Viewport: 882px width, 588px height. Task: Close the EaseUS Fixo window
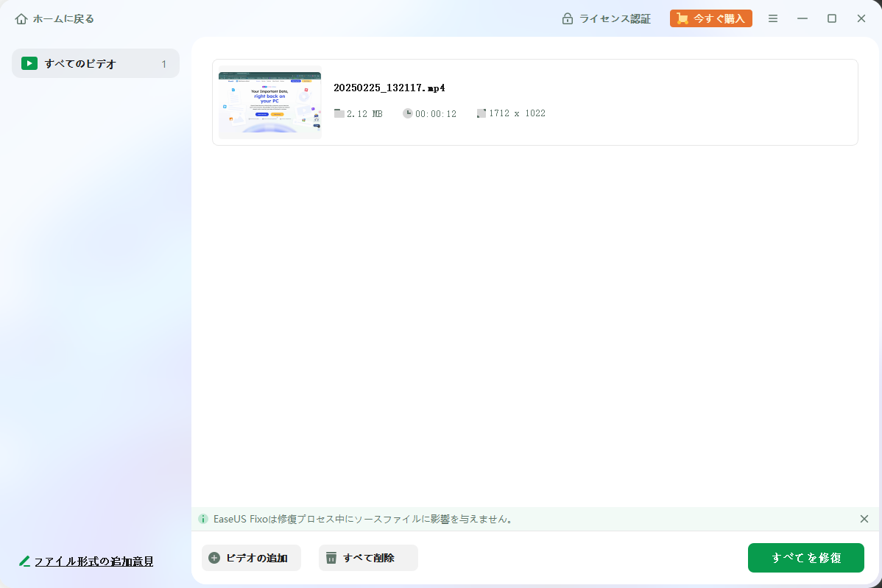click(x=861, y=18)
